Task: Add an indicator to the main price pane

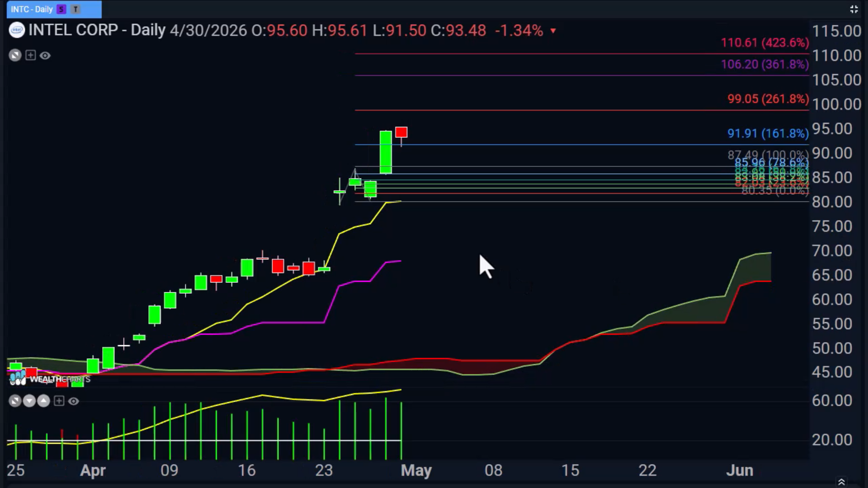Action: (x=30, y=55)
